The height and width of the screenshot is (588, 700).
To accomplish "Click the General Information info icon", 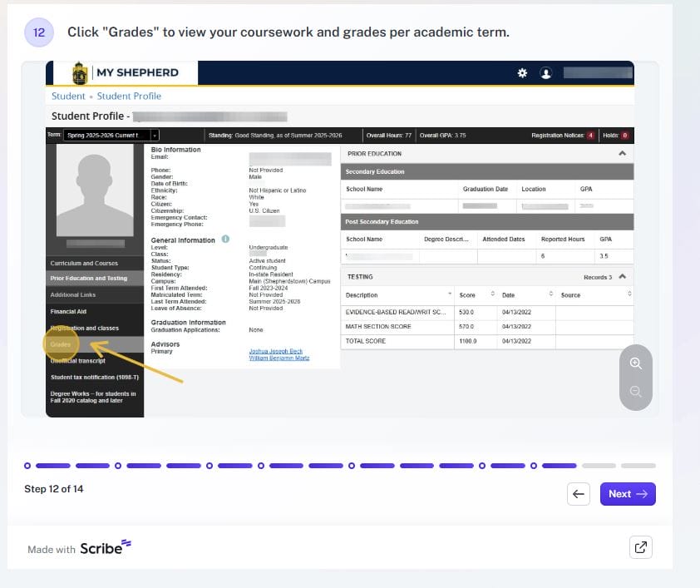I will coord(225,240).
